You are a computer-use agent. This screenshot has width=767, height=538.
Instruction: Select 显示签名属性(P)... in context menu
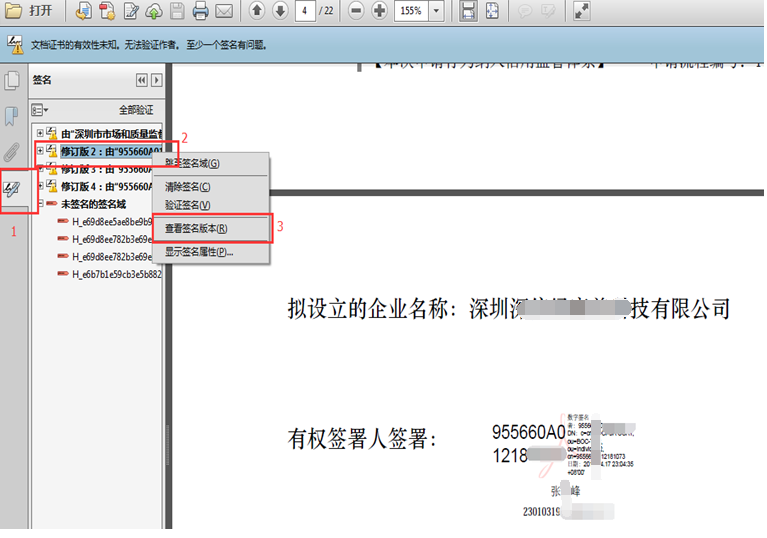coord(199,252)
